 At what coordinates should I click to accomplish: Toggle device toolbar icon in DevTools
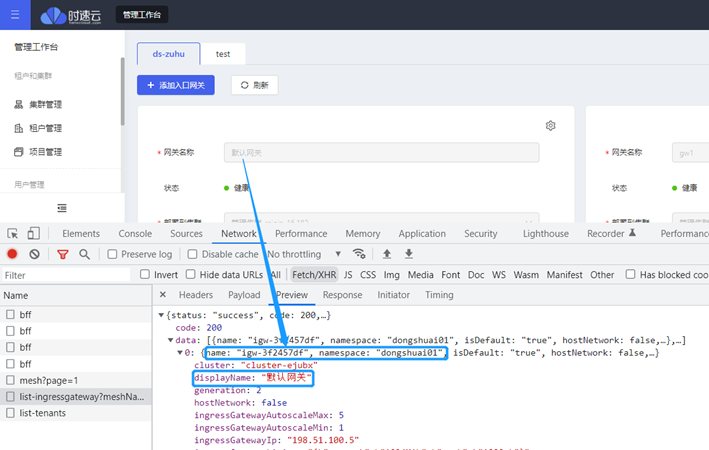pyautogui.click(x=33, y=233)
